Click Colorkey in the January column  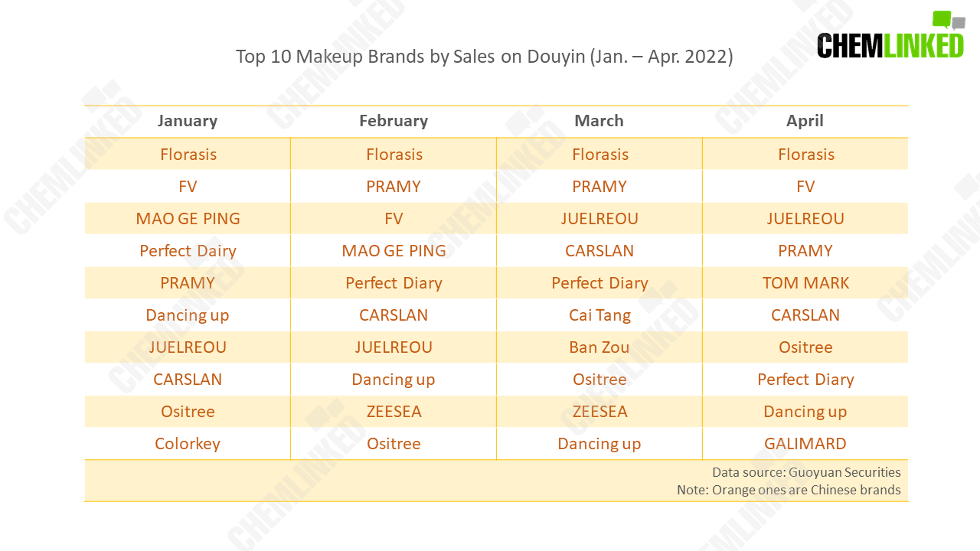[x=188, y=444]
